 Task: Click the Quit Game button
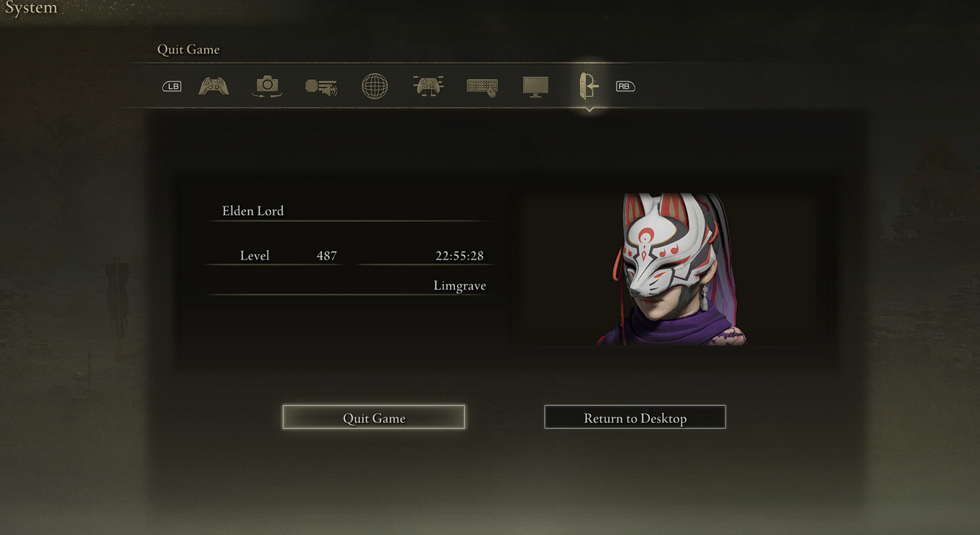(x=374, y=417)
